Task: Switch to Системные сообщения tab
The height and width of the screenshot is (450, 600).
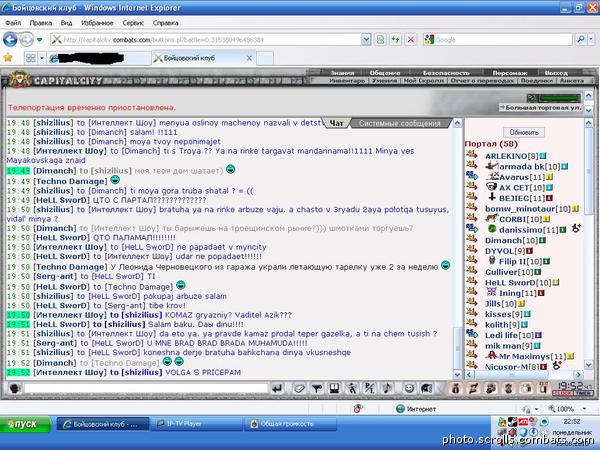Action: pos(399,123)
